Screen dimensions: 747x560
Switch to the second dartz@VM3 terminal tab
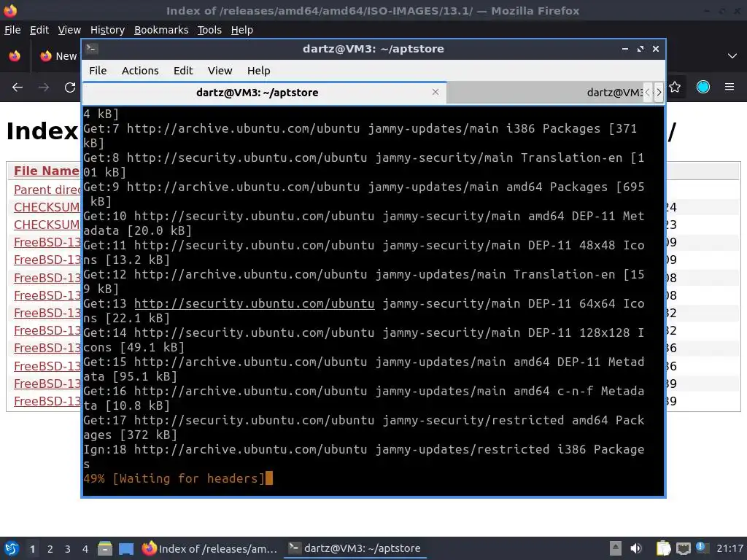[x=546, y=93]
